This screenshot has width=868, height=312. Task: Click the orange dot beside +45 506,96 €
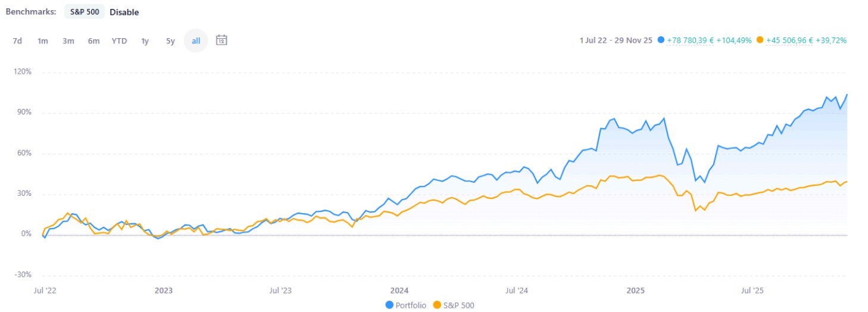[x=759, y=40]
